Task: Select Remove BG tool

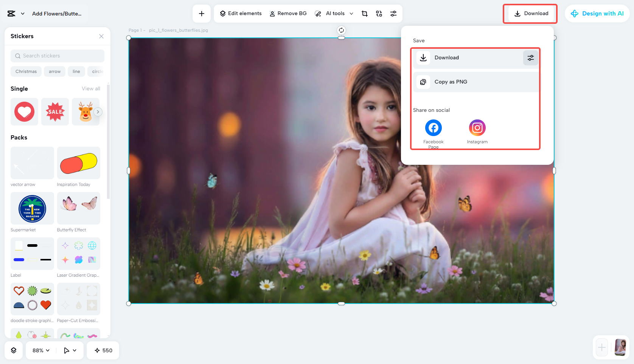Action: point(288,14)
